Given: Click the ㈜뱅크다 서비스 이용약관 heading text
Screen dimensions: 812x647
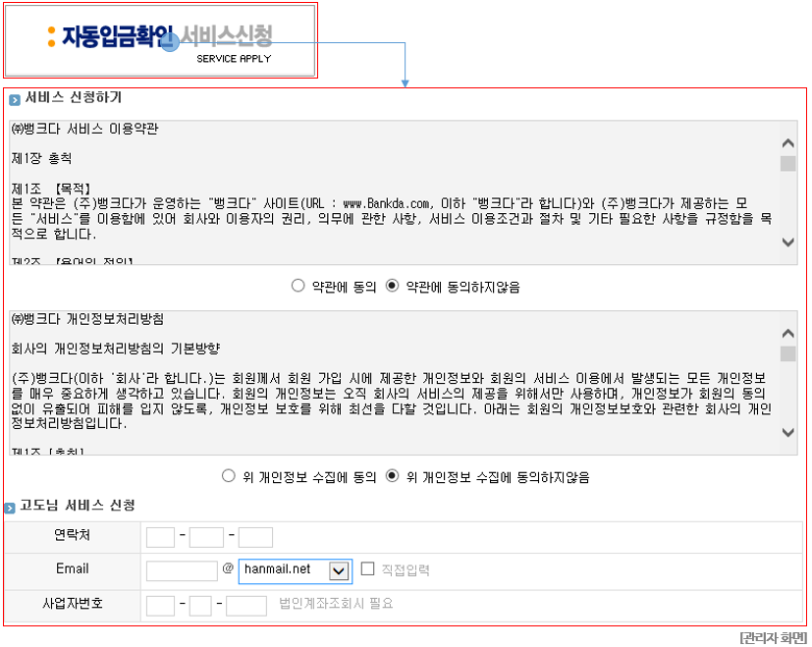Looking at the screenshot, I should coord(84,129).
